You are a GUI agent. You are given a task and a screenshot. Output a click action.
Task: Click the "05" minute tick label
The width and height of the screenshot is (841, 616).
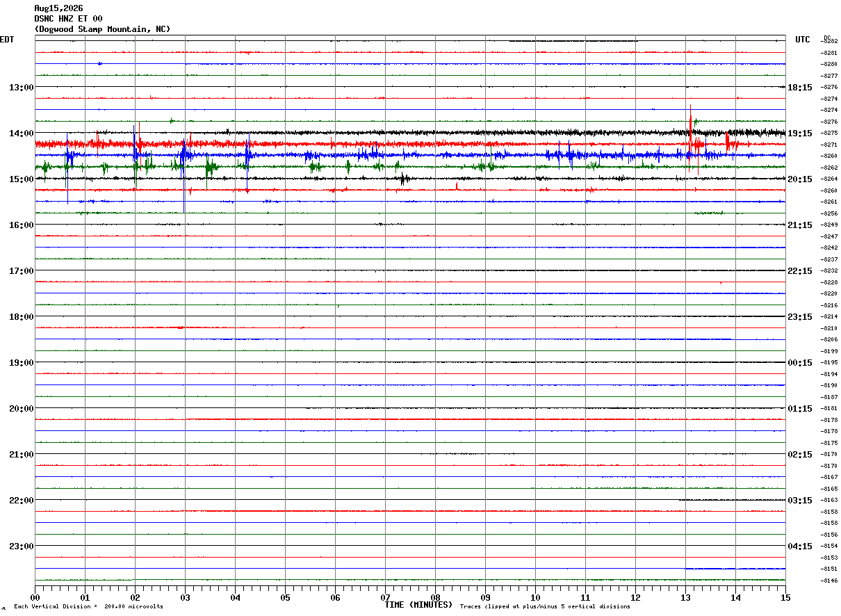pyautogui.click(x=286, y=597)
